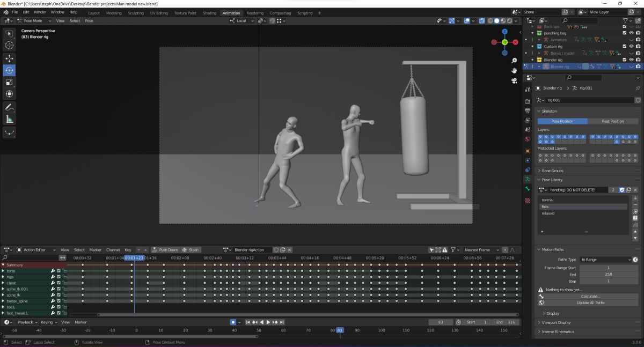Expand the torso channel group
The image size is (644, 347).
[3, 271]
